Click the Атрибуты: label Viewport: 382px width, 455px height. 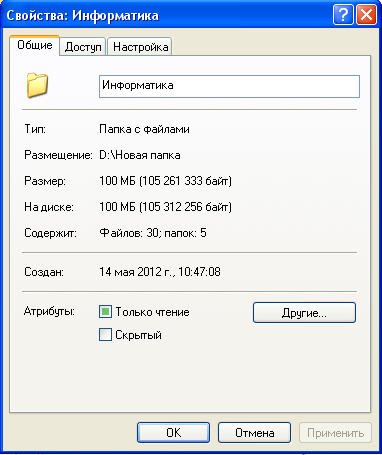(49, 312)
